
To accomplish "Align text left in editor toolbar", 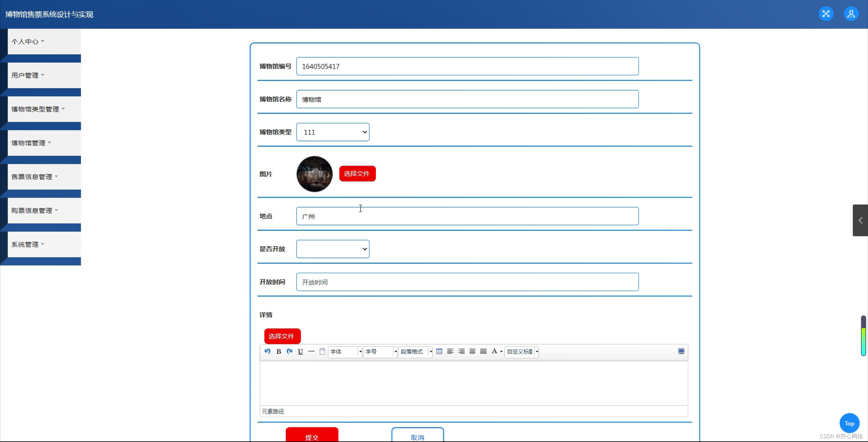I will point(450,351).
